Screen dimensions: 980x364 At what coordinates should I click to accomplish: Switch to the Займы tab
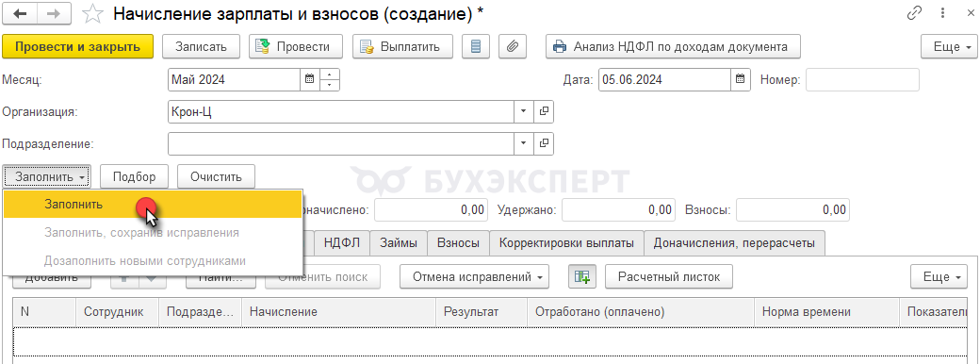[399, 243]
